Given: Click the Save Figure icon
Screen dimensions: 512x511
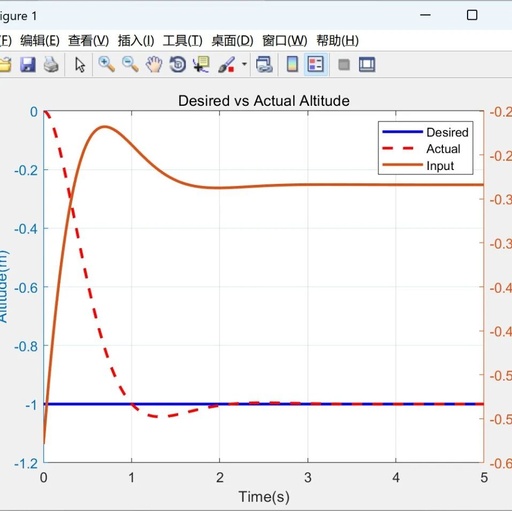Looking at the screenshot, I should coord(28,64).
